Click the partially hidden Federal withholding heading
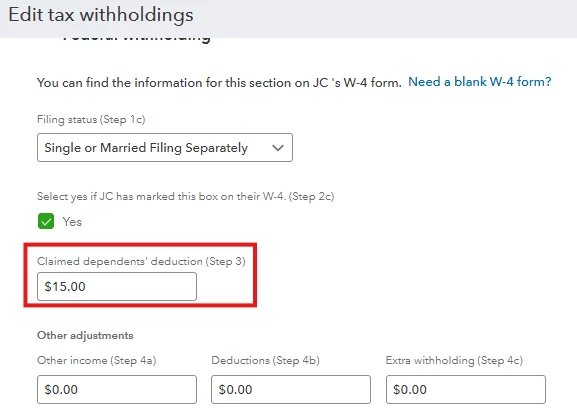 pyautogui.click(x=136, y=38)
